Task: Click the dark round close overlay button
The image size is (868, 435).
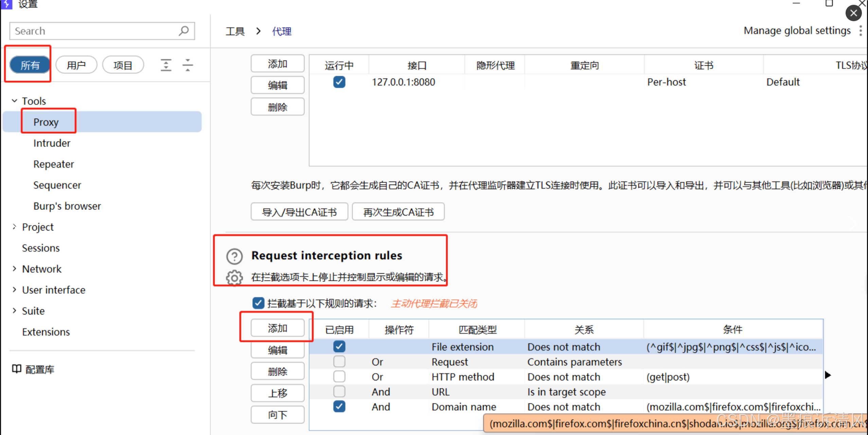Action: [853, 14]
